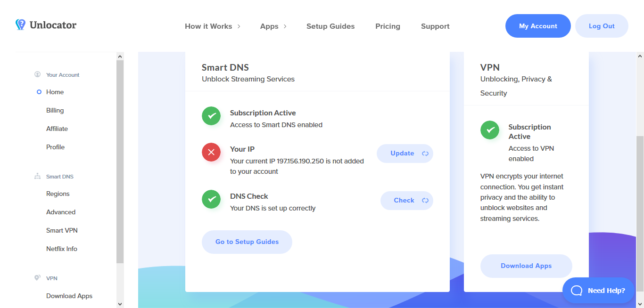Click sidebar scrollbar down arrow
644x308 pixels.
coord(120,304)
